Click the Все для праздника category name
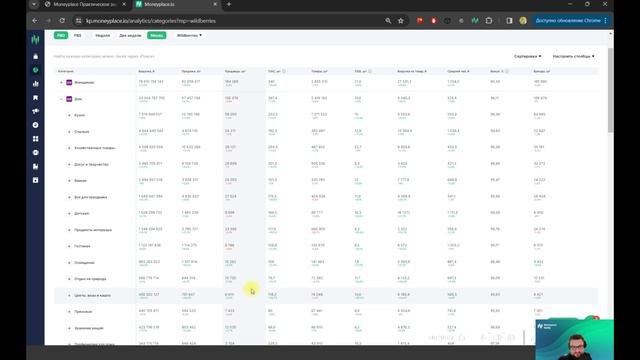Image resolution: width=640 pixels, height=360 pixels. (x=91, y=197)
